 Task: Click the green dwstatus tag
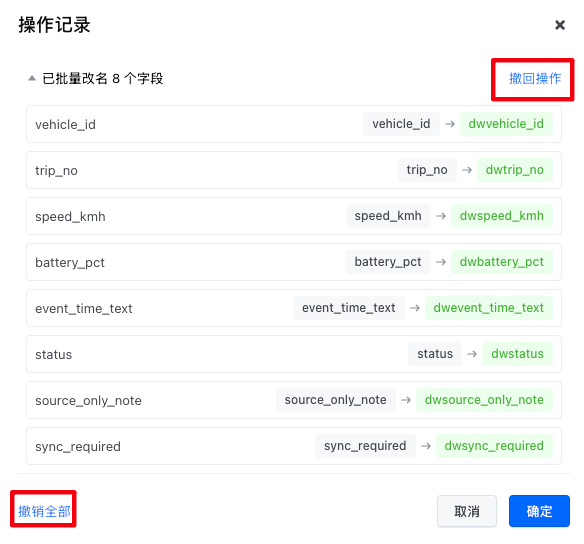pyautogui.click(x=517, y=354)
